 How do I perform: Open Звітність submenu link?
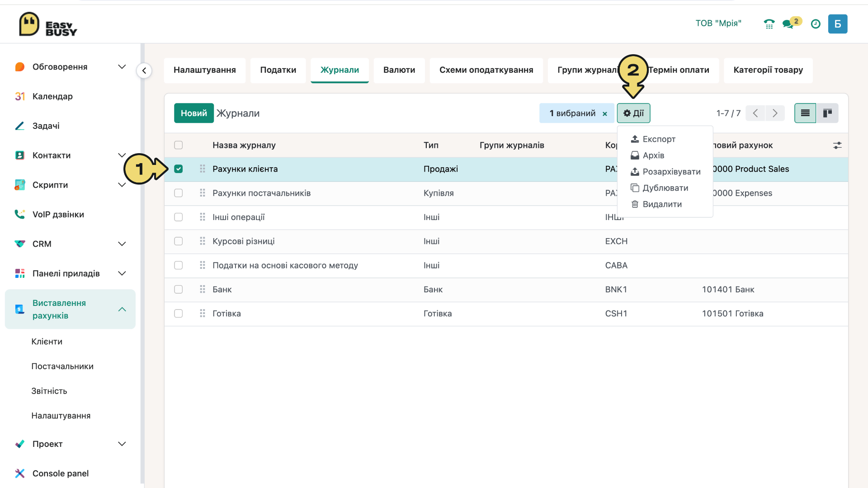point(49,391)
